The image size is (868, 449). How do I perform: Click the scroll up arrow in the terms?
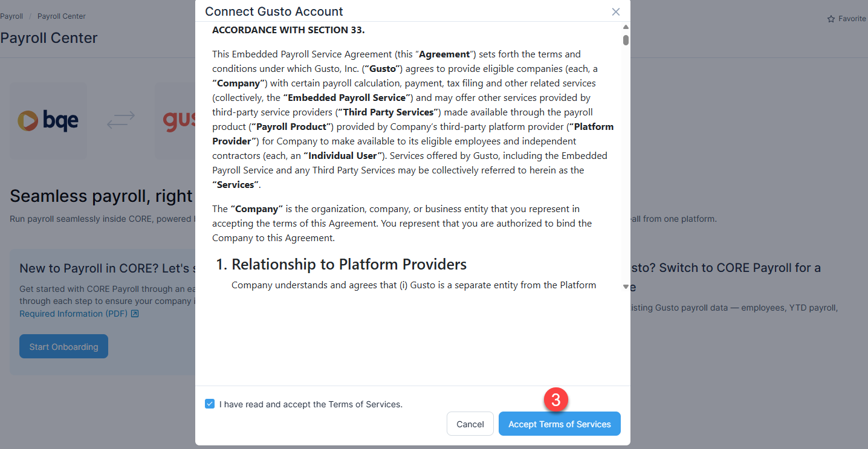[626, 27]
